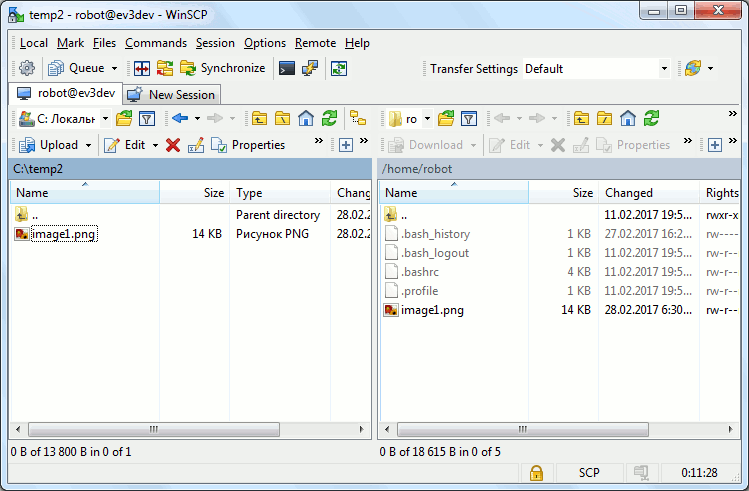The width and height of the screenshot is (749, 491).
Task: Go to local root directory icon
Action: (282, 118)
